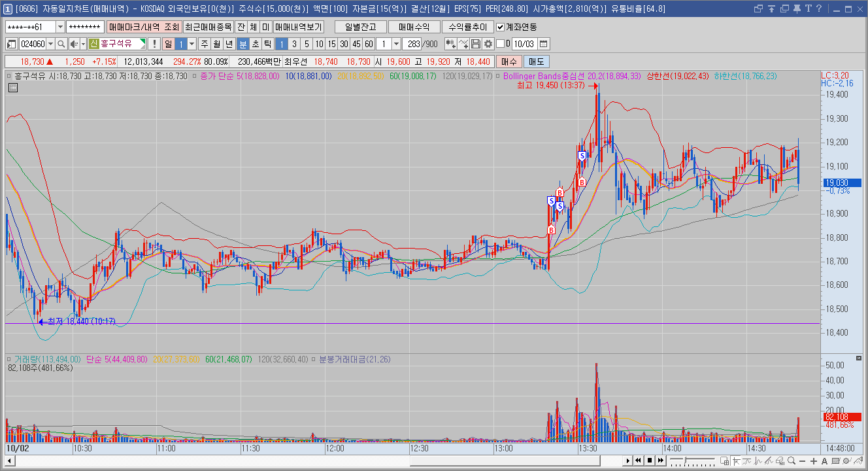This screenshot has height=471, width=868.
Task: Open the calendar date picker icon
Action: (543, 44)
